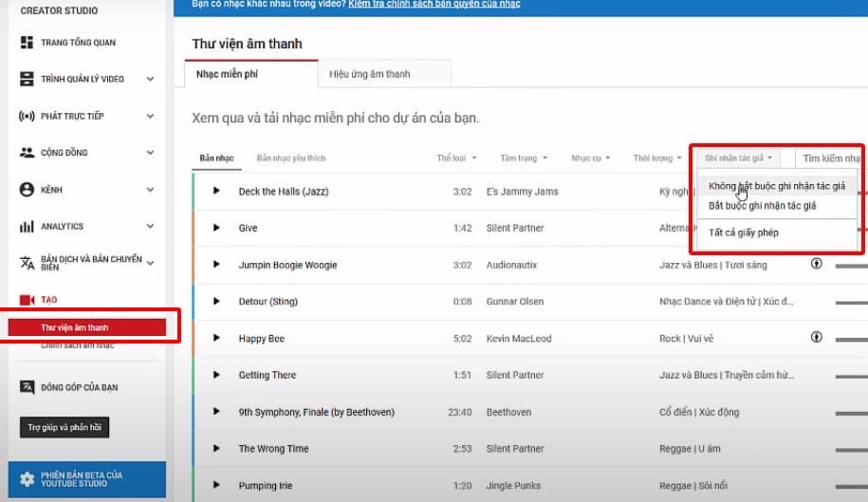Play the Jumpin Boogie Woogie track
This screenshot has height=502, width=868.
[216, 265]
